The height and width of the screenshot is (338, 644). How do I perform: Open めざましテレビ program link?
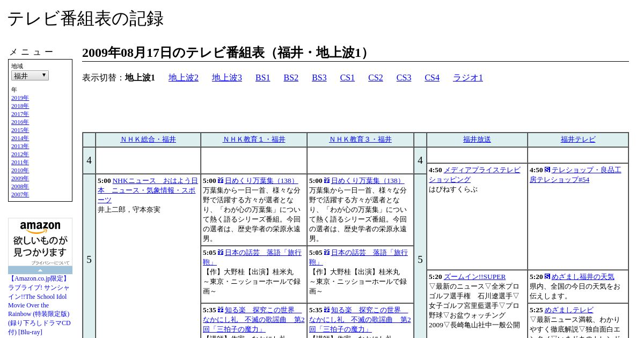point(569,310)
